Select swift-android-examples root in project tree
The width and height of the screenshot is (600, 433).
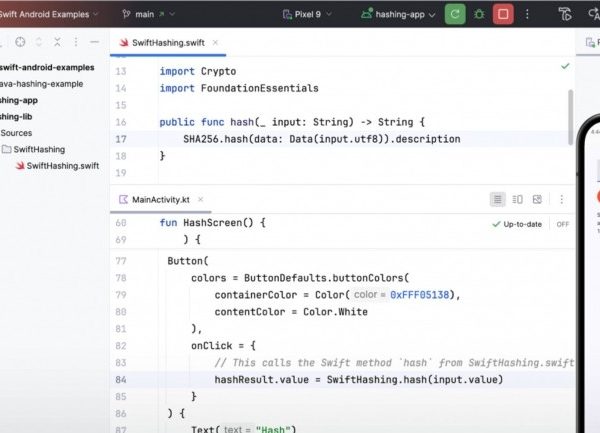[x=47, y=68]
